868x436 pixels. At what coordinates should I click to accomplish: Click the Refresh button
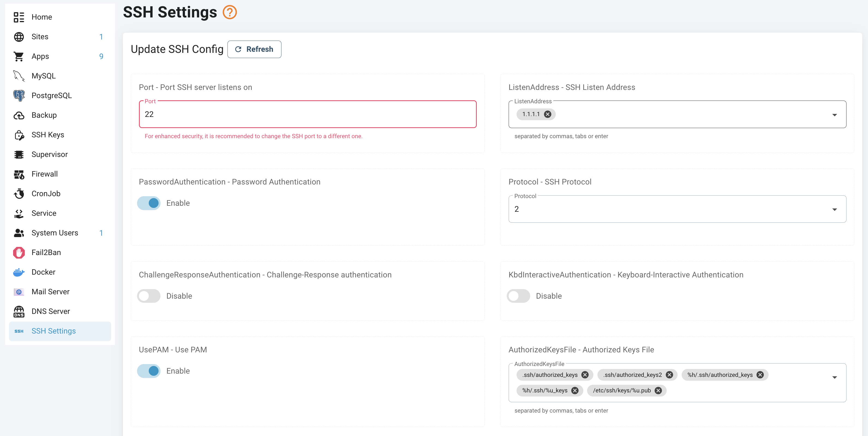pos(254,49)
